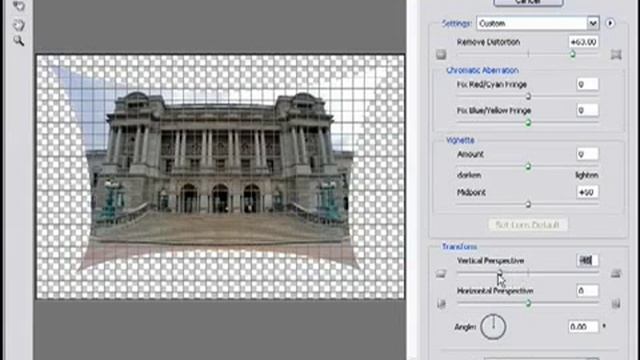
Task: Select the Move Grid tool
Action: point(18,6)
